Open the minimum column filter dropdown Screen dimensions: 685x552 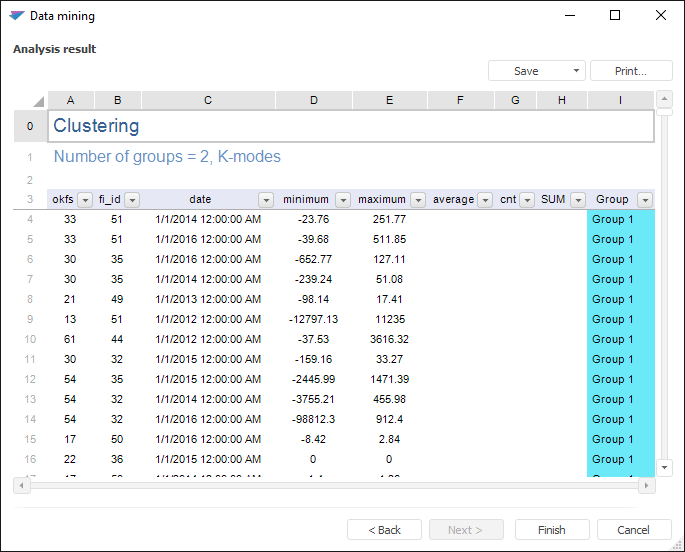coord(343,200)
